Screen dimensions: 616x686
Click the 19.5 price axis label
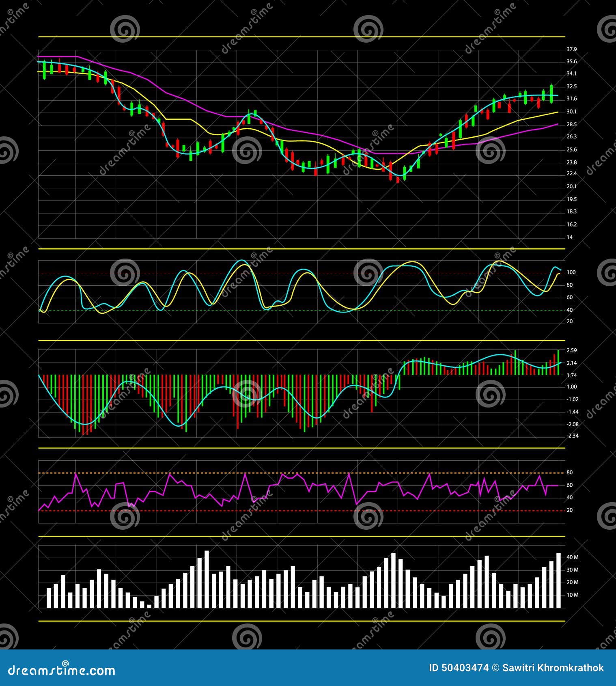tap(571, 199)
